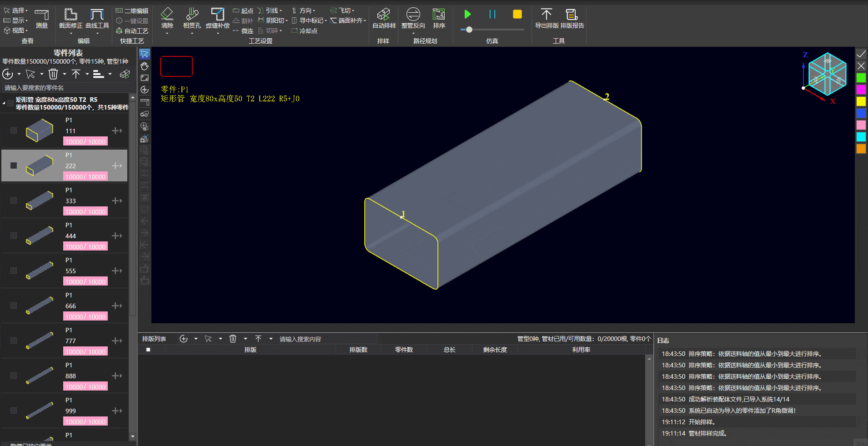The height and width of the screenshot is (446, 868).
Task: Pause the simulation
Action: [x=492, y=15]
